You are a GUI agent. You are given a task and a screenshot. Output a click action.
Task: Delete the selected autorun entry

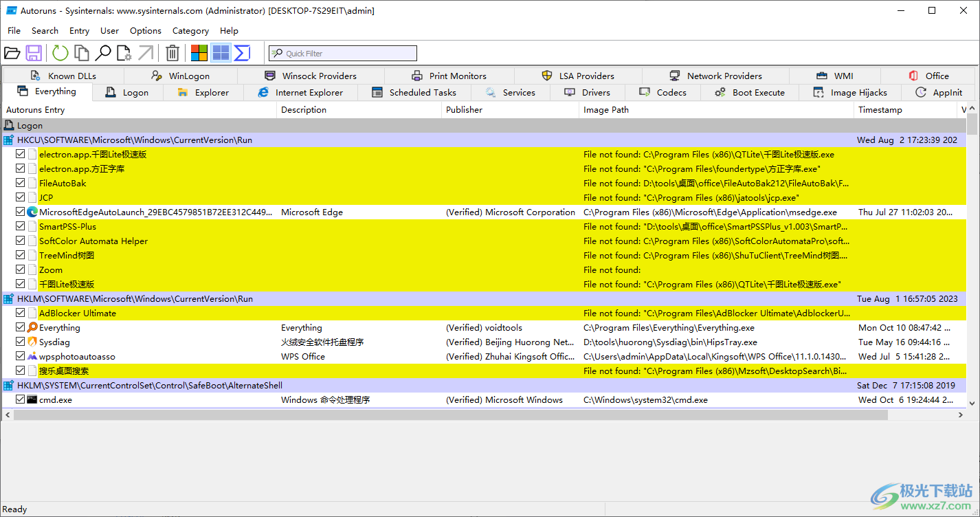click(172, 53)
